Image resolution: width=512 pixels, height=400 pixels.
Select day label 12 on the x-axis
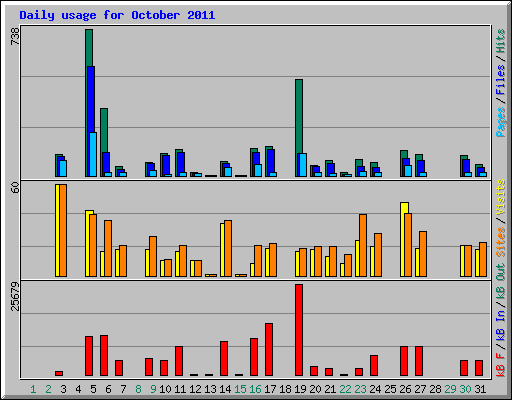coord(195,389)
